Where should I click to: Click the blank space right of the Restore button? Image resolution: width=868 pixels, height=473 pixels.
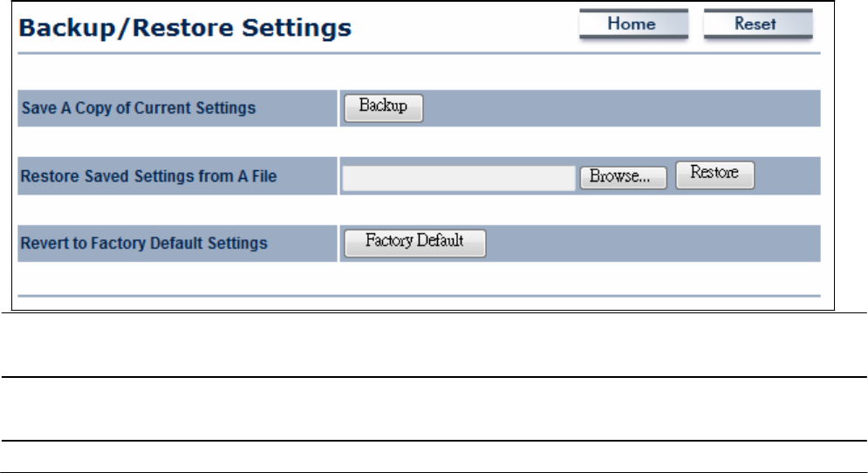(x=787, y=175)
